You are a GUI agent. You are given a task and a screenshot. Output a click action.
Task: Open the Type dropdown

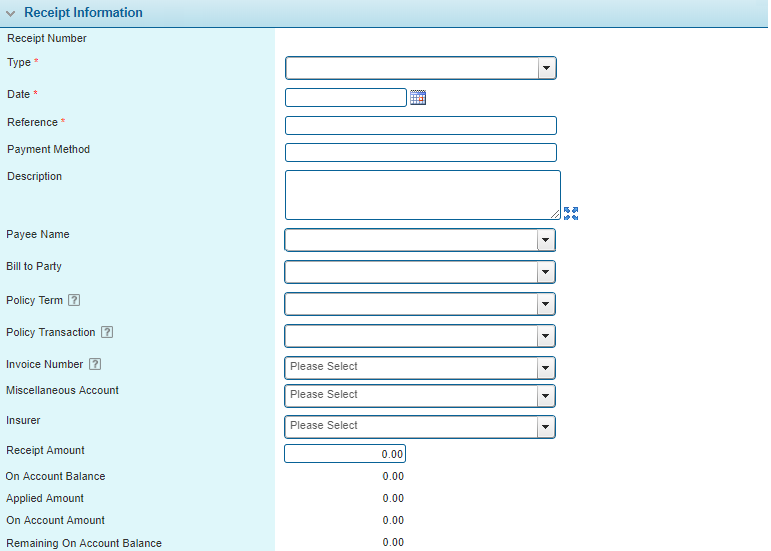[x=546, y=68]
